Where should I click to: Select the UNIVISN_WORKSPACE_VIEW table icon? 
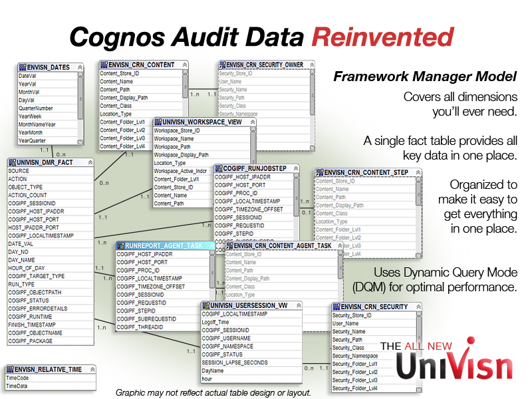(158, 122)
